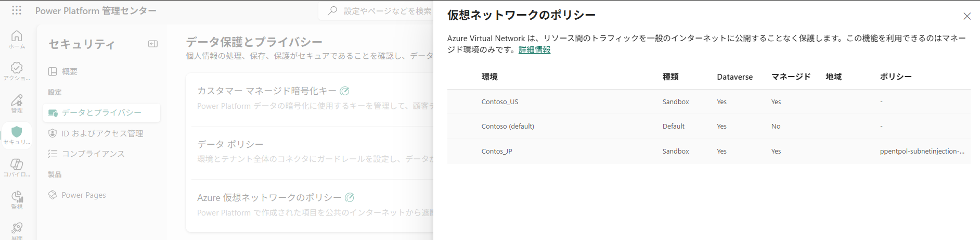Click the search magnifier icon
980x240 pixels.
[x=332, y=10]
